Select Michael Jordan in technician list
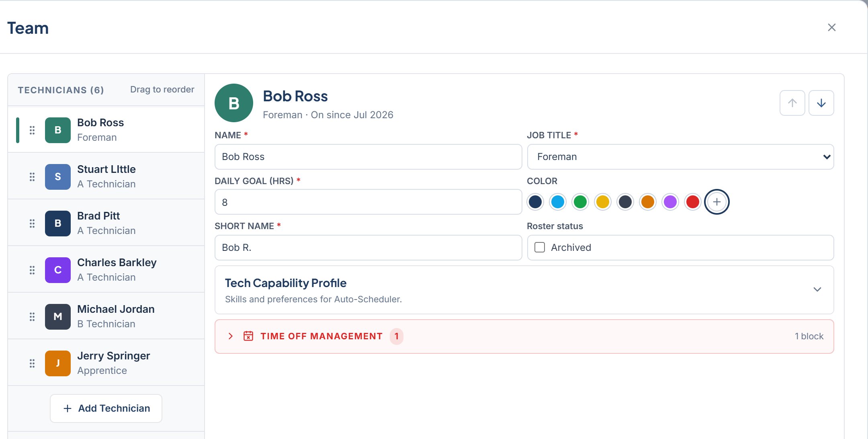868x439 pixels. tap(106, 316)
